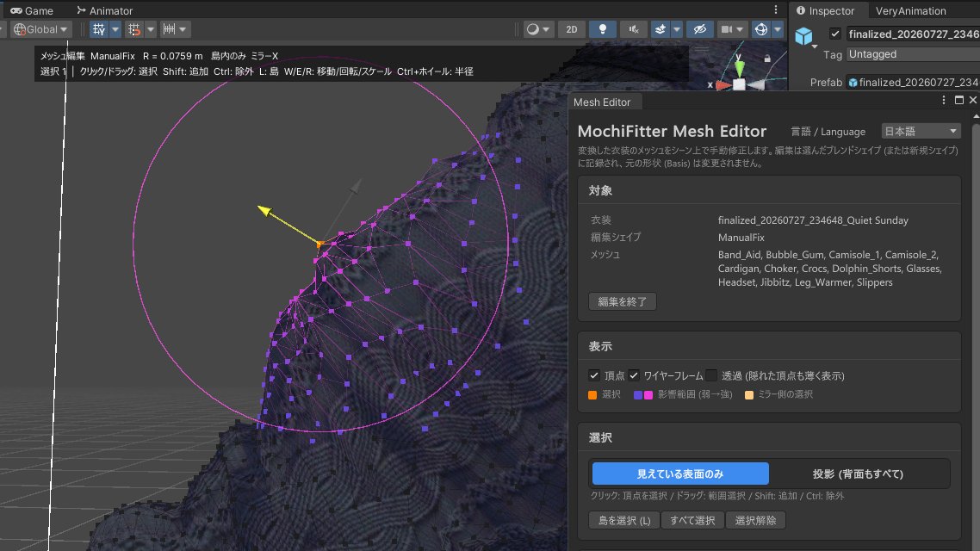Toggle scene audio mute icon
The height and width of the screenshot is (551, 980).
(x=633, y=29)
